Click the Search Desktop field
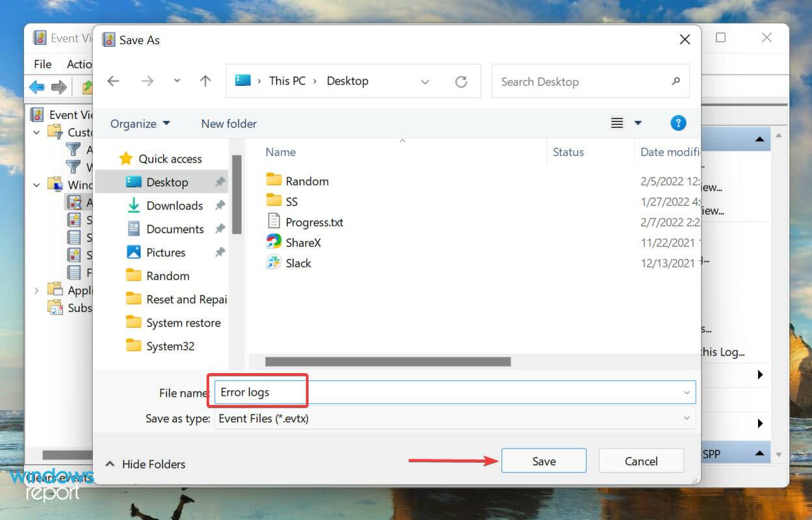The image size is (812, 520). pos(572,81)
